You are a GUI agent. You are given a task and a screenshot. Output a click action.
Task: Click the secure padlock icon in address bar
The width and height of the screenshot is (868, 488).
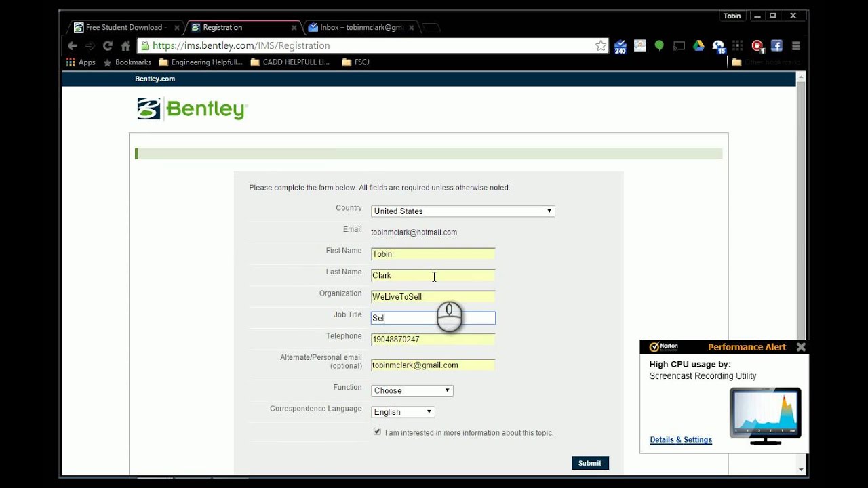pyautogui.click(x=144, y=45)
